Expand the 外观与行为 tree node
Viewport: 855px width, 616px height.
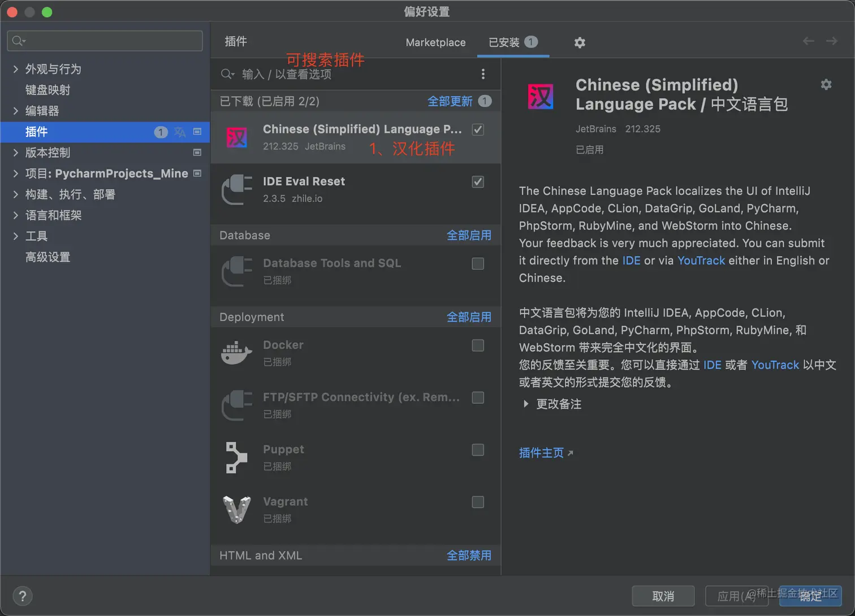click(x=15, y=69)
